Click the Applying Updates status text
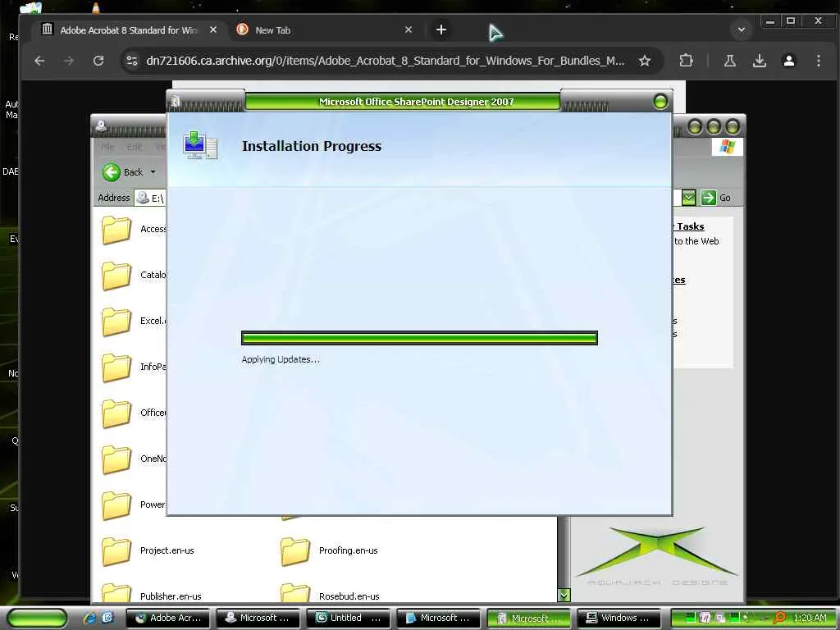The width and height of the screenshot is (840, 630). coord(281,359)
